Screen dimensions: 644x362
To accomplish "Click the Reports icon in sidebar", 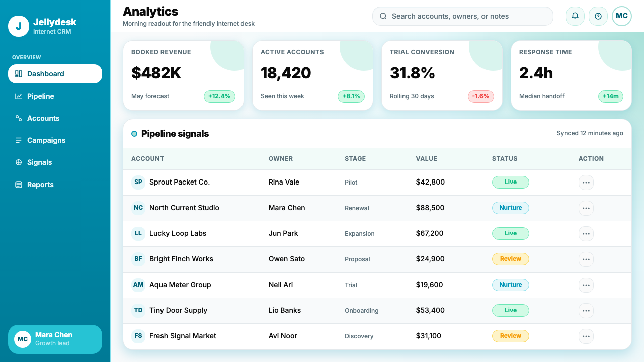I will pos(19,185).
